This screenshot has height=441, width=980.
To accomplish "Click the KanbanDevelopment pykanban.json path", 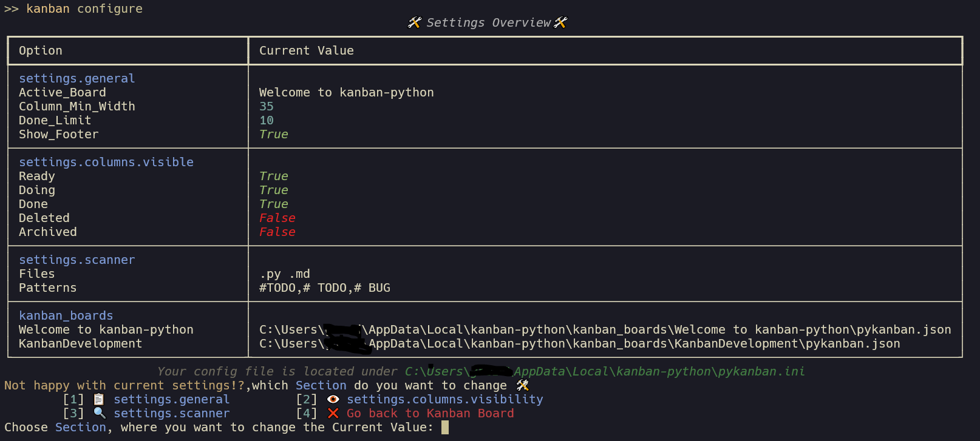I will click(580, 343).
